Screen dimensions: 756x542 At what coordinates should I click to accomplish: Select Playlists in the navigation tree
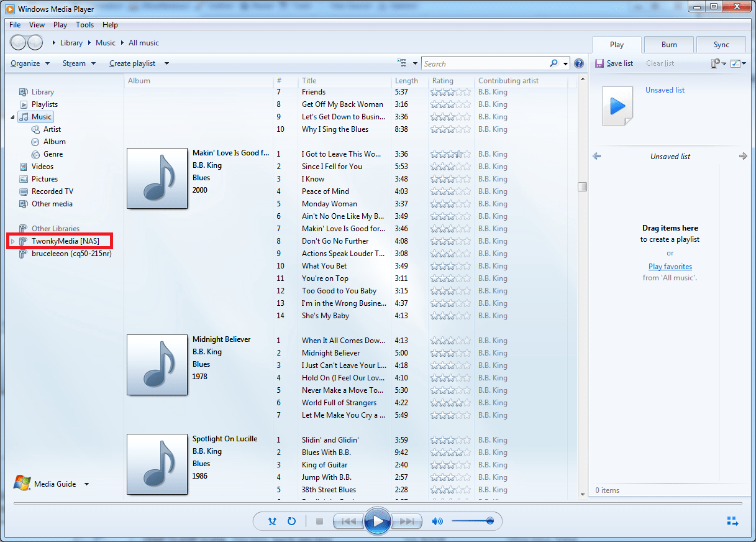45,104
